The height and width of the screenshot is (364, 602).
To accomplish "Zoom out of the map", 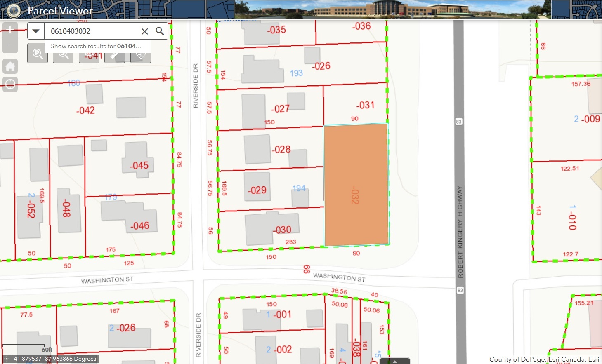I will point(10,45).
